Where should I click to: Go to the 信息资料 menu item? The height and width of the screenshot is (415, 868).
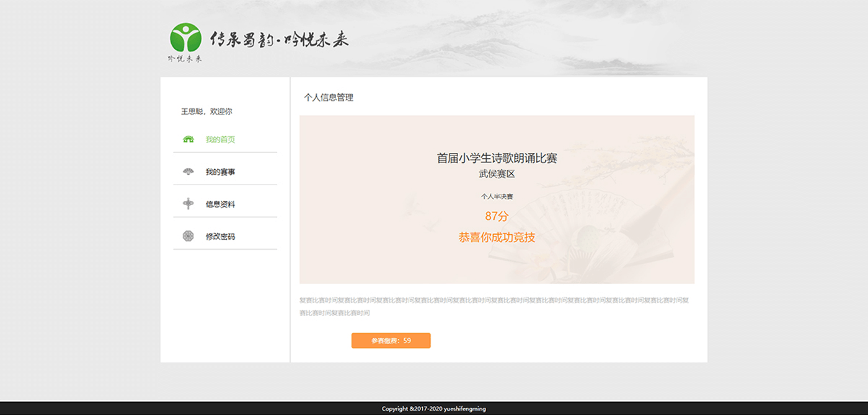220,204
